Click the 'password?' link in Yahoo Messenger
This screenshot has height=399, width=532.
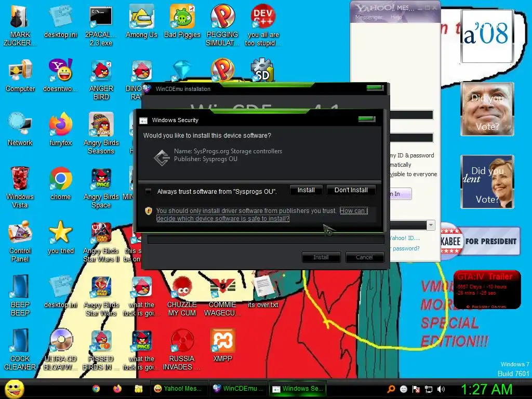pos(406,248)
